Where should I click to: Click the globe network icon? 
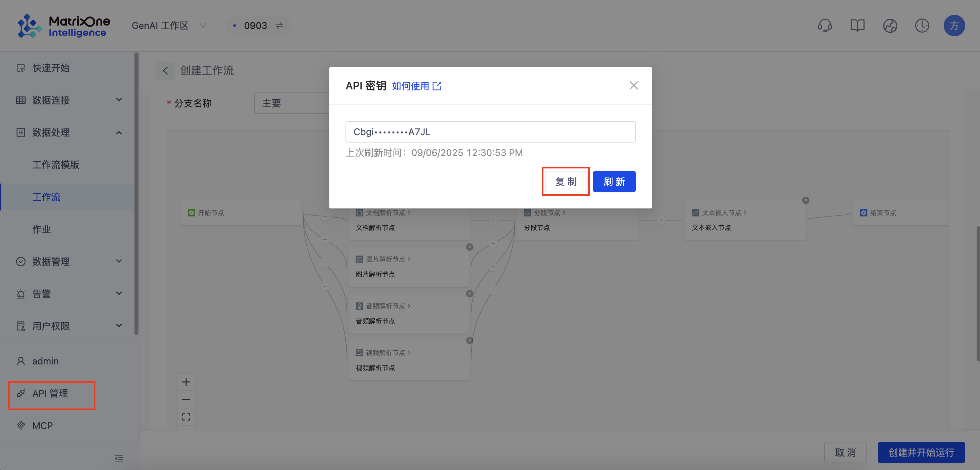pos(890,26)
